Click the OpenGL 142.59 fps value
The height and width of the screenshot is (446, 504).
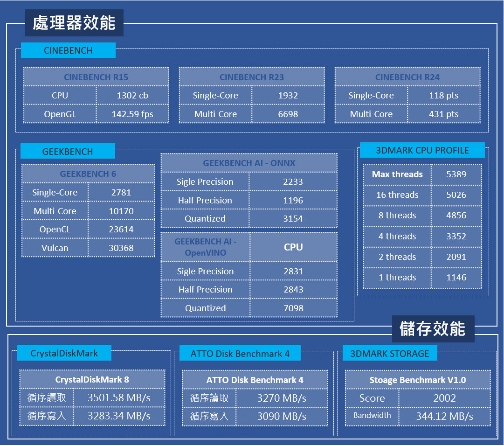132,114
